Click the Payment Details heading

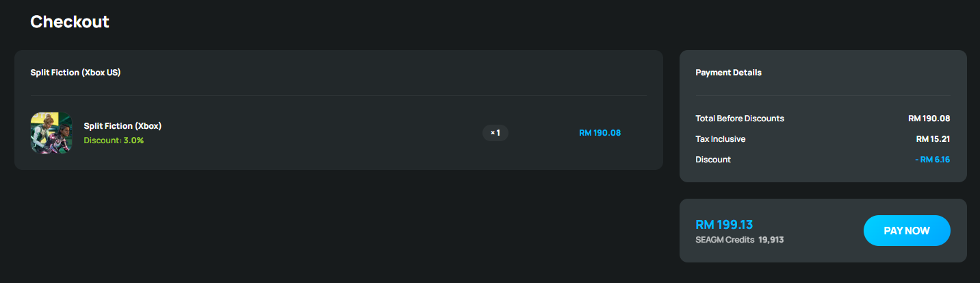pos(728,73)
